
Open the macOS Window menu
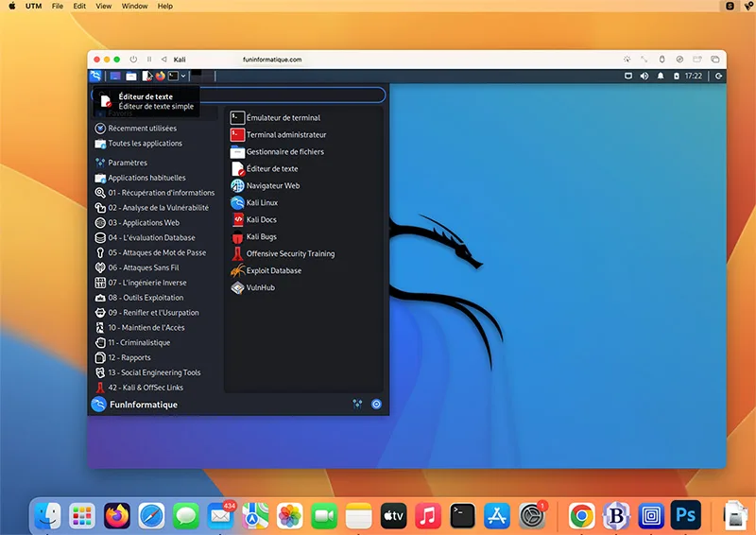click(x=134, y=6)
